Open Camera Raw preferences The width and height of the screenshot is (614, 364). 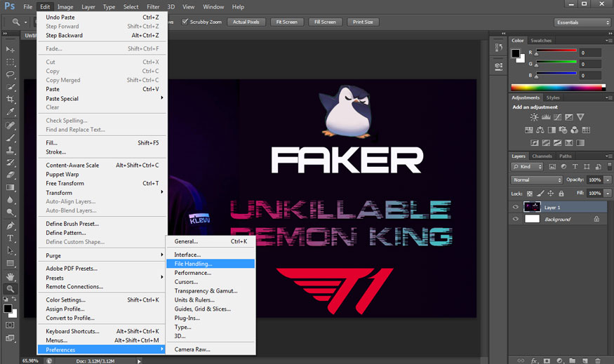pyautogui.click(x=211, y=349)
